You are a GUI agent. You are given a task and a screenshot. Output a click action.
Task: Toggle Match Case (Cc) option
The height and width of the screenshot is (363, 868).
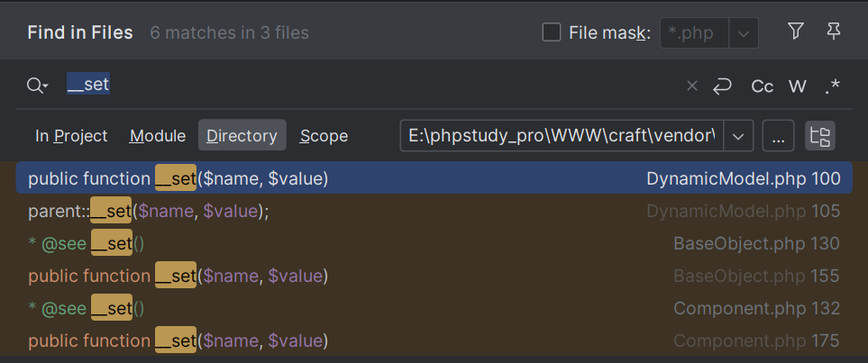[x=763, y=86]
